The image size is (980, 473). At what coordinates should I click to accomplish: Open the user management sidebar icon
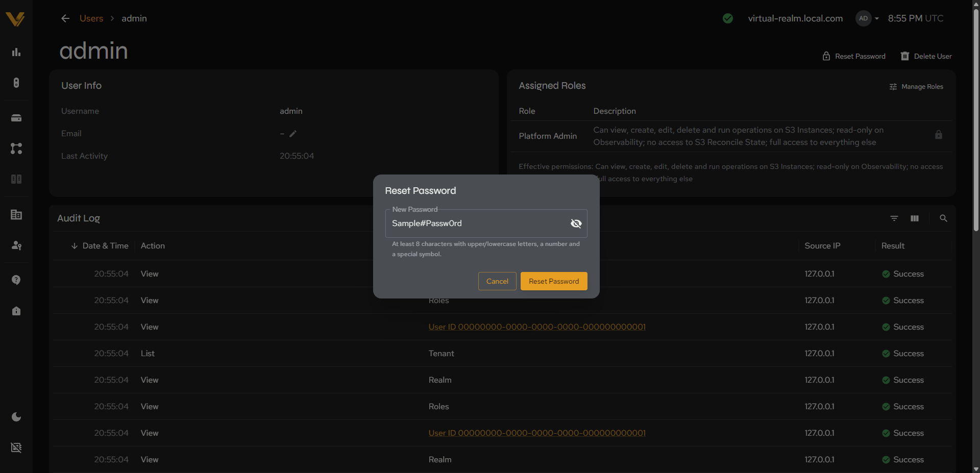[16, 245]
